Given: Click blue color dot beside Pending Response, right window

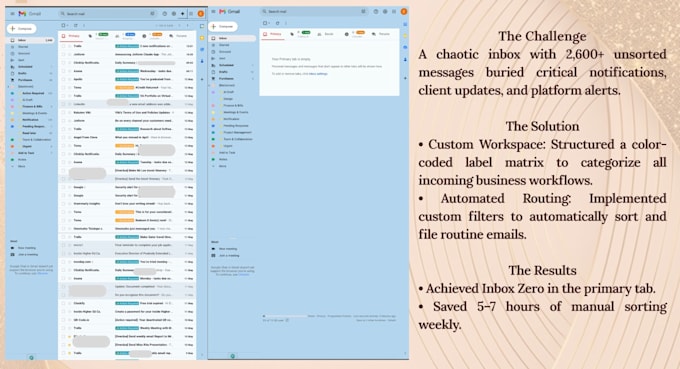Looking at the screenshot, I should (213, 126).
